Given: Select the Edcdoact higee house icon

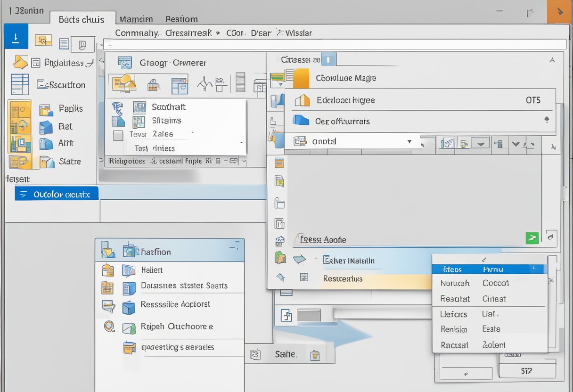Looking at the screenshot, I should coord(302,100).
